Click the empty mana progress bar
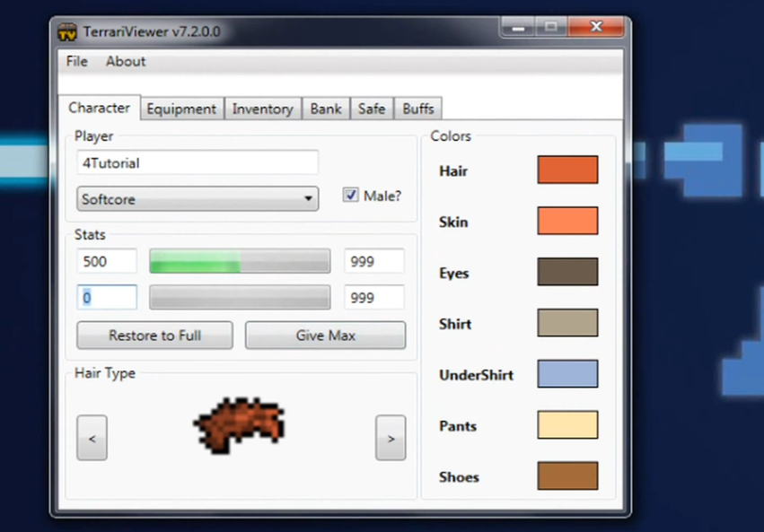 tap(240, 297)
